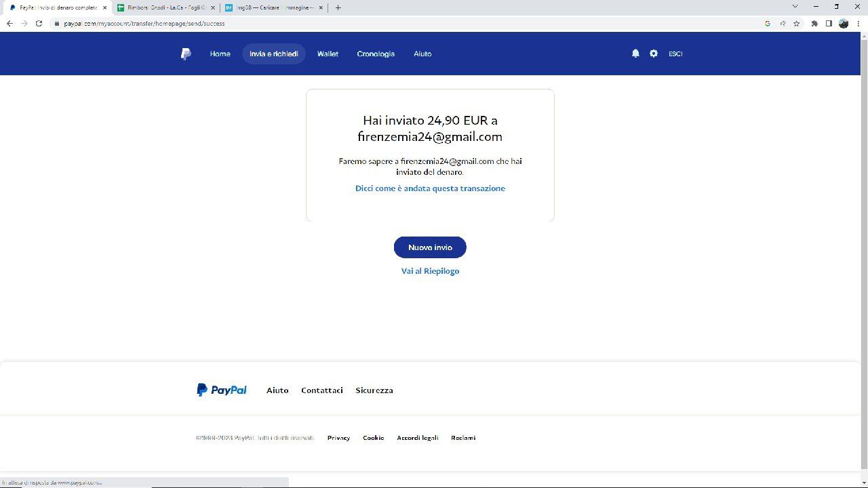Open the Chrome three-dot menu
The width and height of the screenshot is (868, 488).
[x=859, y=23]
